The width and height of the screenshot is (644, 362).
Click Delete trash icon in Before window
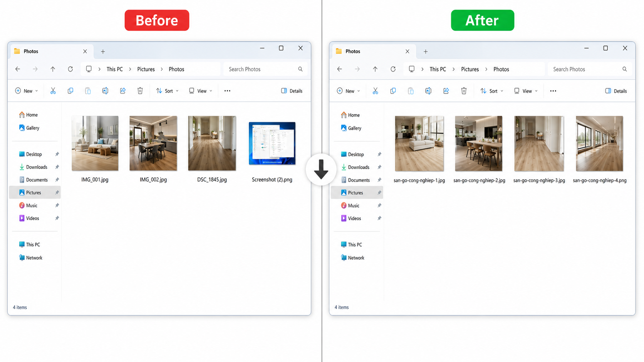140,91
